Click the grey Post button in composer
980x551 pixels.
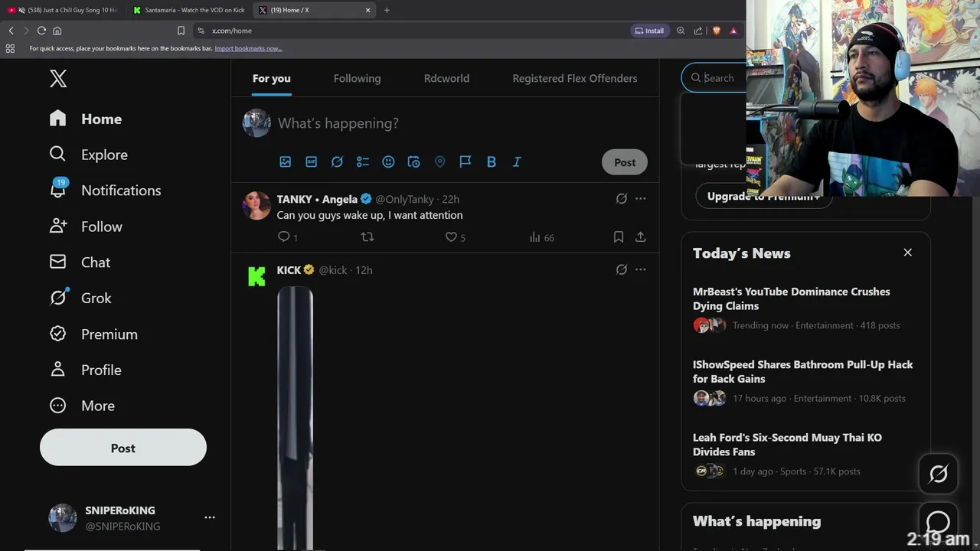(x=625, y=162)
